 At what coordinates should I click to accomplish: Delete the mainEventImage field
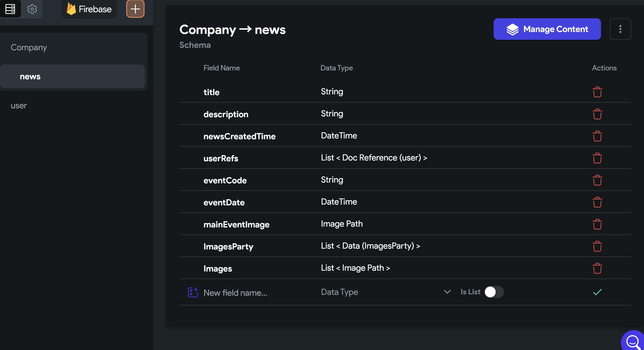[597, 224]
